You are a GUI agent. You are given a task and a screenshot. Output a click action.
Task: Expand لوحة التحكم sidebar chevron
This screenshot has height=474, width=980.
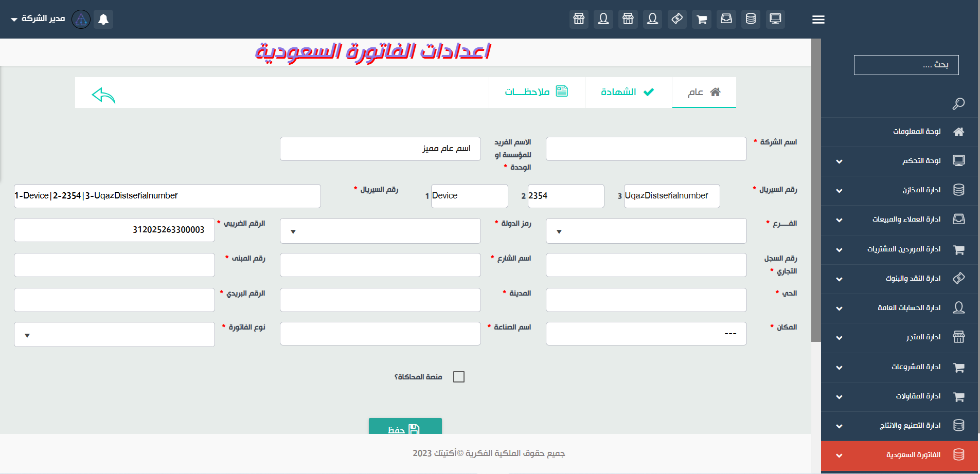point(839,161)
